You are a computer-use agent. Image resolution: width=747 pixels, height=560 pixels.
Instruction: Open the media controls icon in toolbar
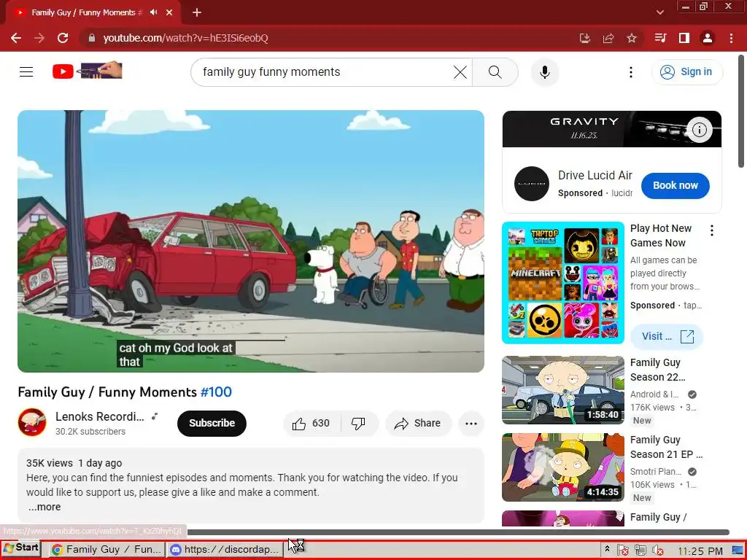[x=660, y=38]
